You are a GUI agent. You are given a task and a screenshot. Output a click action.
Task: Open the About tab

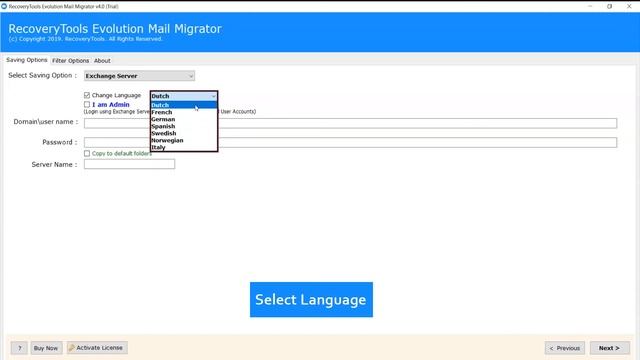tap(102, 60)
